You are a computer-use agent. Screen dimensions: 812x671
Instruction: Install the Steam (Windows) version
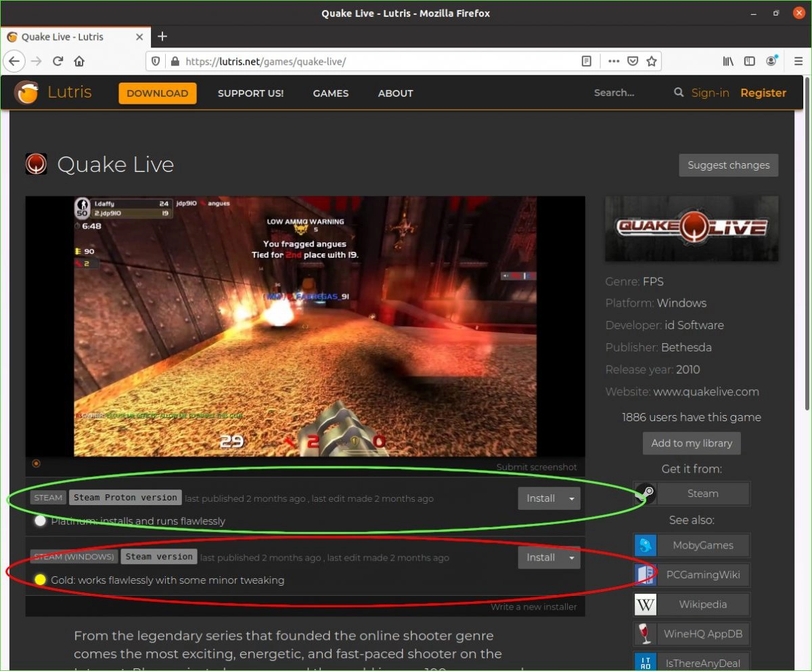pos(541,558)
